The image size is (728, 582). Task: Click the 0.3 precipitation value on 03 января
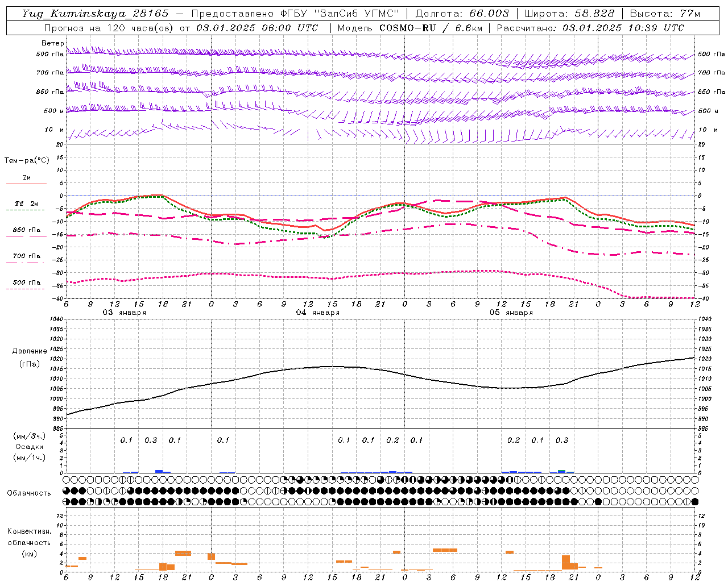point(151,440)
